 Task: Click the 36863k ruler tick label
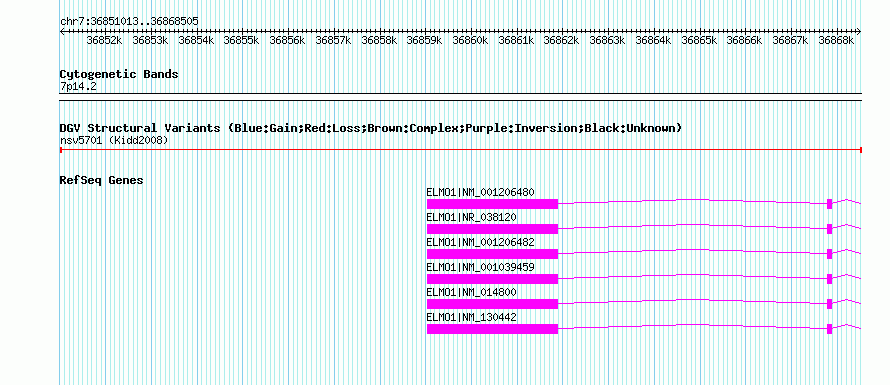click(607, 40)
